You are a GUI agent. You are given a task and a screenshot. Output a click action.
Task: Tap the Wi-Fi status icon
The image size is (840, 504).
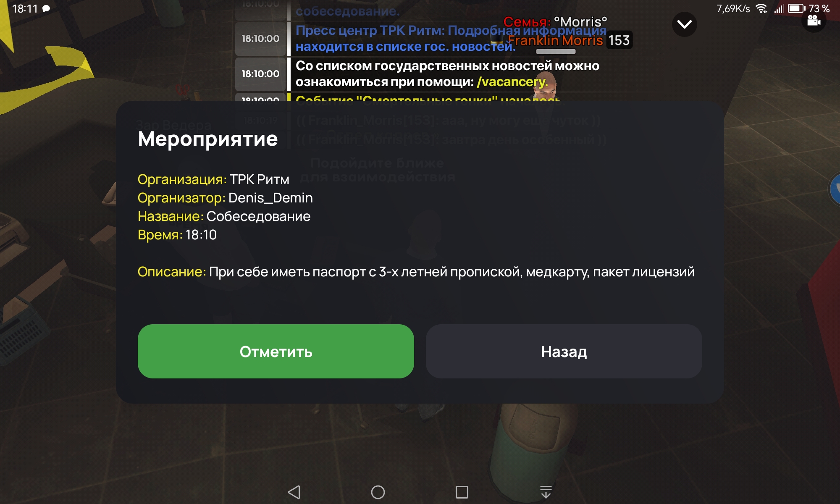(x=761, y=8)
